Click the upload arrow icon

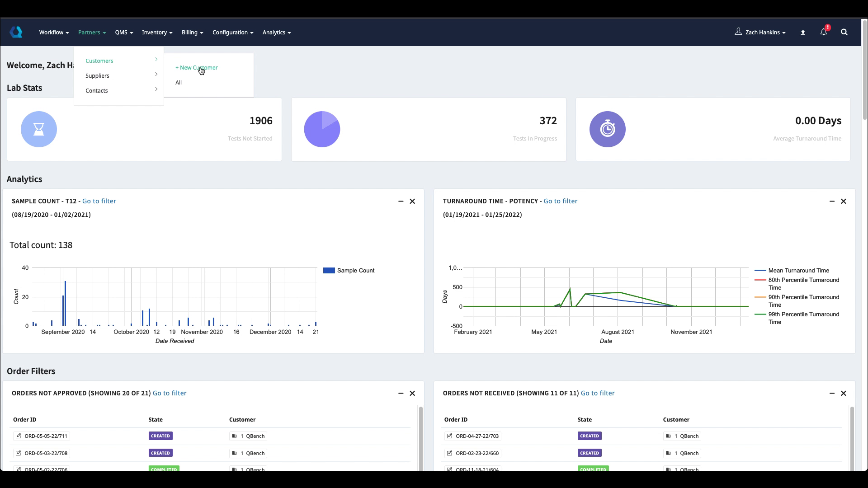(x=803, y=33)
